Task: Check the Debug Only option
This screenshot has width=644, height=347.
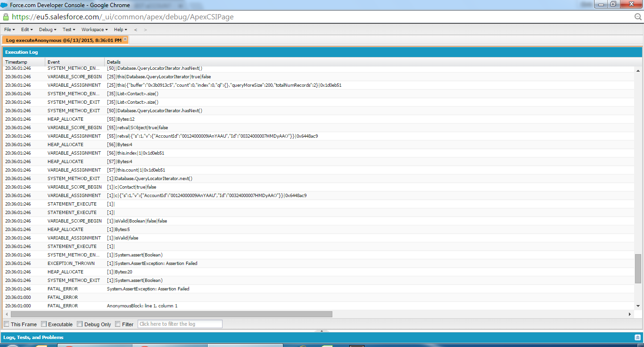Action: 80,324
